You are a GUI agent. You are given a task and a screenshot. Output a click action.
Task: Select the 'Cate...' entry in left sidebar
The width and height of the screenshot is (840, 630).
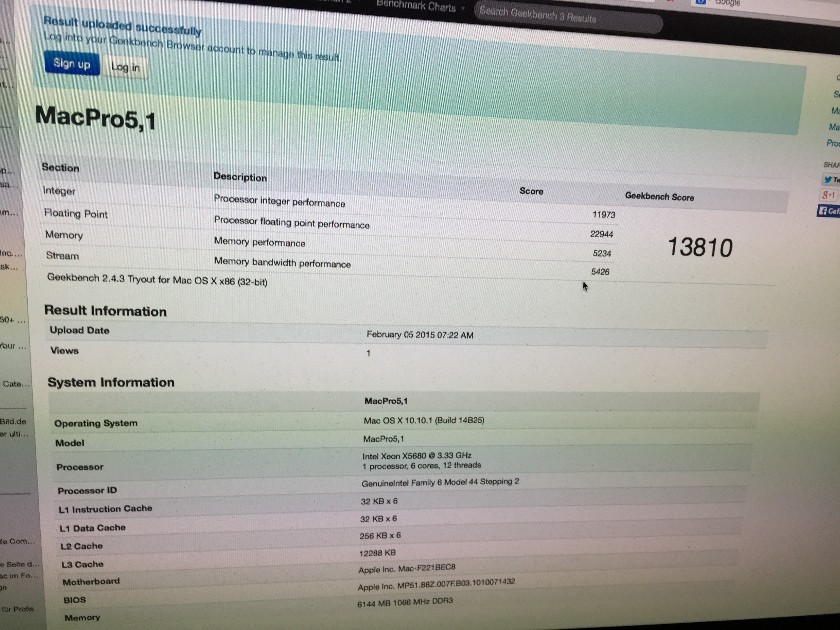16,384
